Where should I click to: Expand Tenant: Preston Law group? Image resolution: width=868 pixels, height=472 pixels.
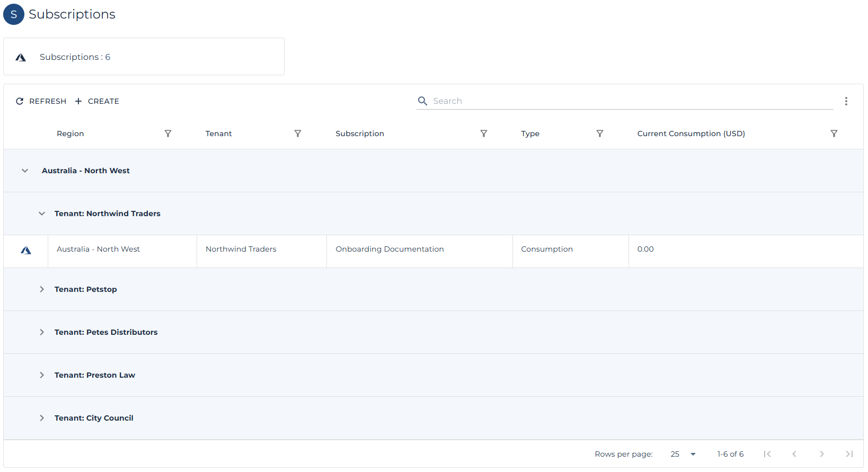pos(42,375)
